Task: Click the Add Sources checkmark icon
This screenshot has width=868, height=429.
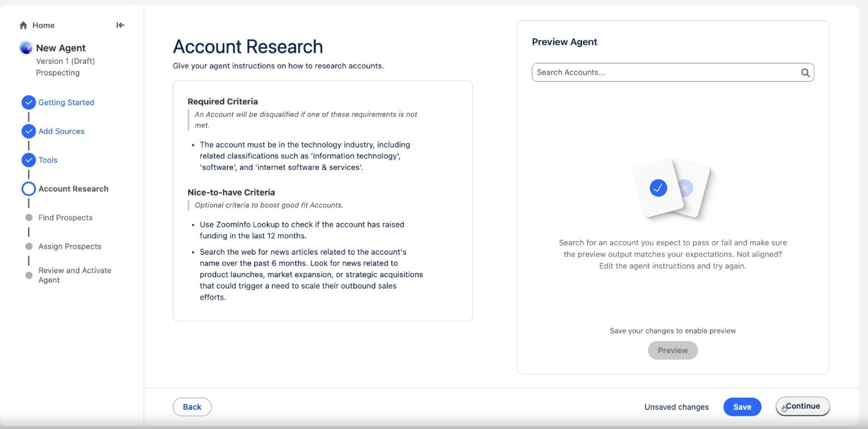Action: (28, 131)
